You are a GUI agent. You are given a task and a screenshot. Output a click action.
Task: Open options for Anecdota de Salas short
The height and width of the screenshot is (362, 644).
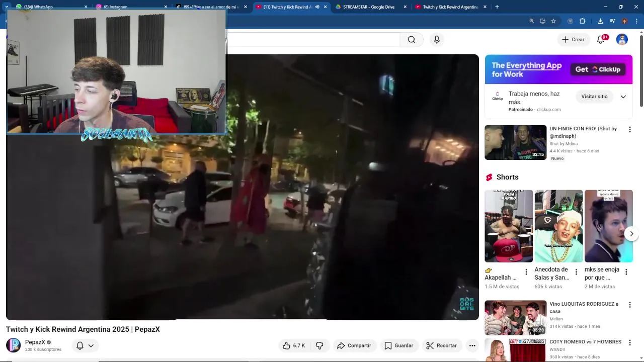(x=576, y=272)
